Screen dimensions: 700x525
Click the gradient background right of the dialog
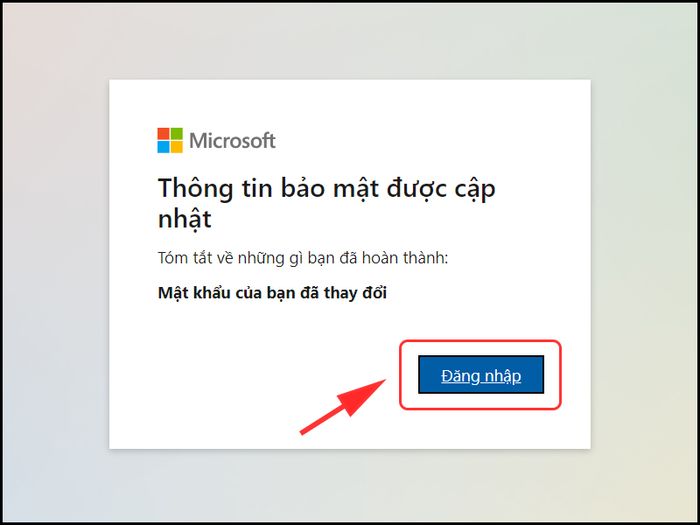click(643, 263)
